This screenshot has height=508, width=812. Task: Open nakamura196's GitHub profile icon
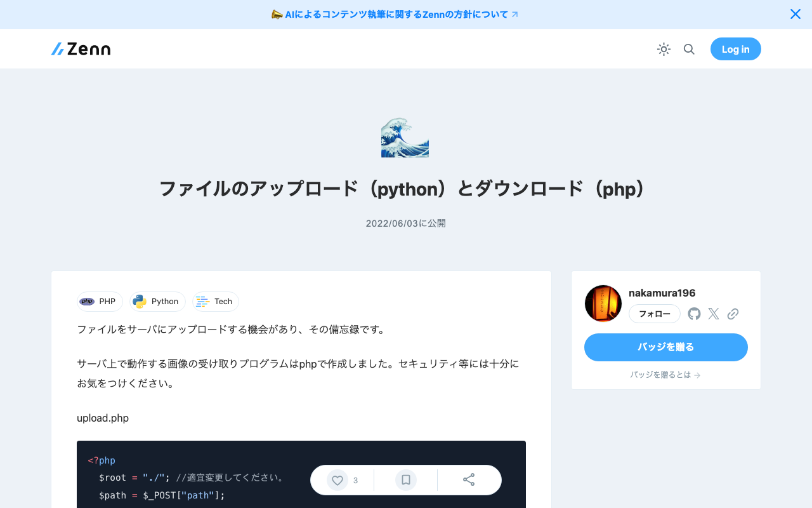(693, 313)
